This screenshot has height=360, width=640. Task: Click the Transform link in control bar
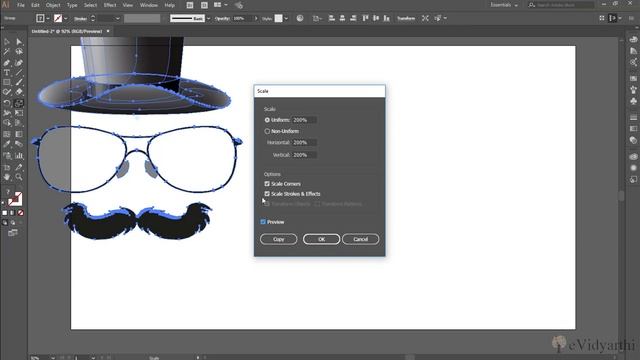406,18
